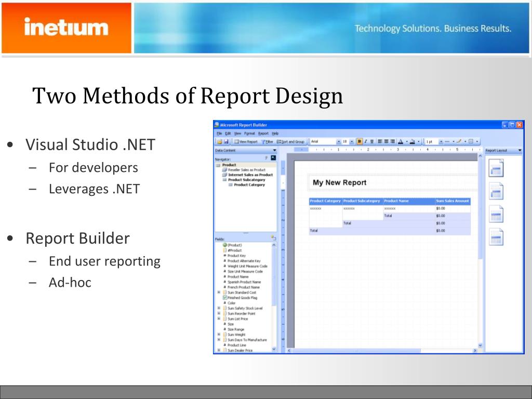Image resolution: width=532 pixels, height=399 pixels.
Task: Click the fill color bucket icon
Action: [412, 141]
